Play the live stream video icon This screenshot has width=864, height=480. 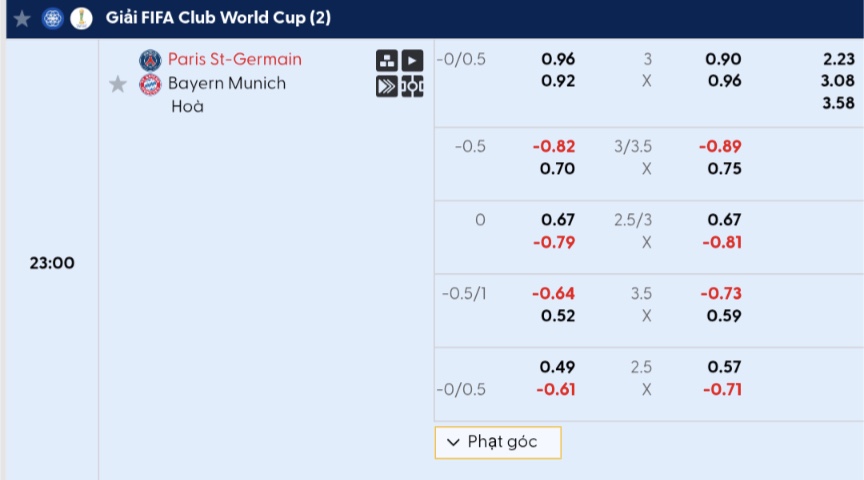412,61
